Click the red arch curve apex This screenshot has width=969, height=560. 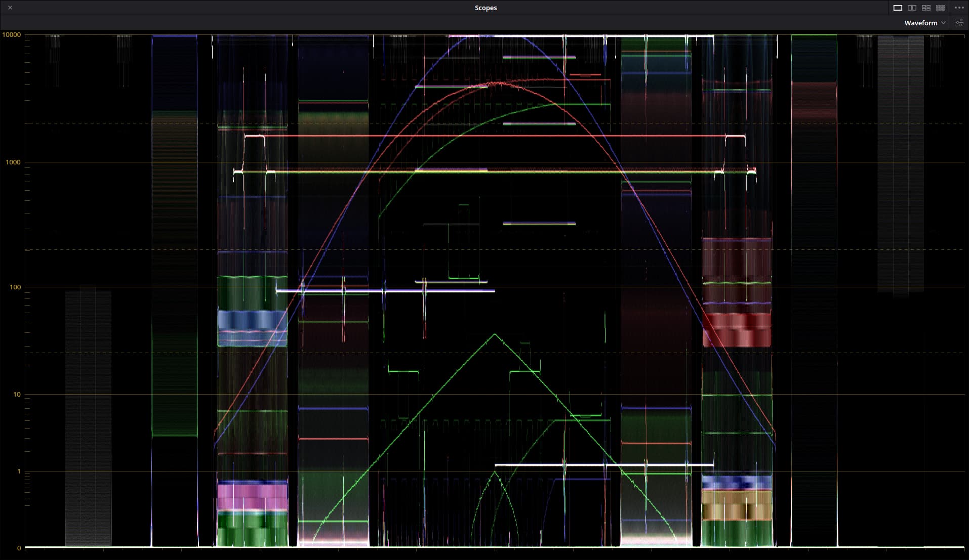click(x=499, y=82)
